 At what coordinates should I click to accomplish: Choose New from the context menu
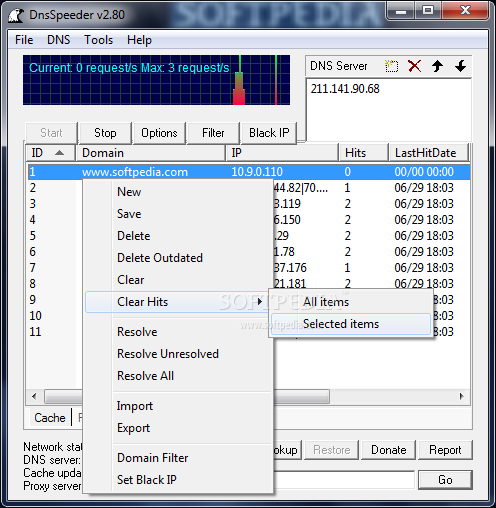pos(129,192)
